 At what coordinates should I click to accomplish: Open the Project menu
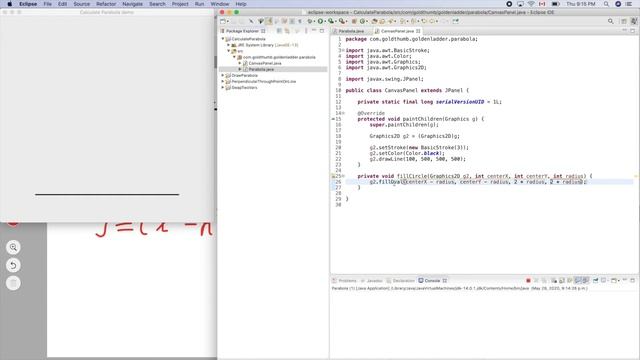180,4
